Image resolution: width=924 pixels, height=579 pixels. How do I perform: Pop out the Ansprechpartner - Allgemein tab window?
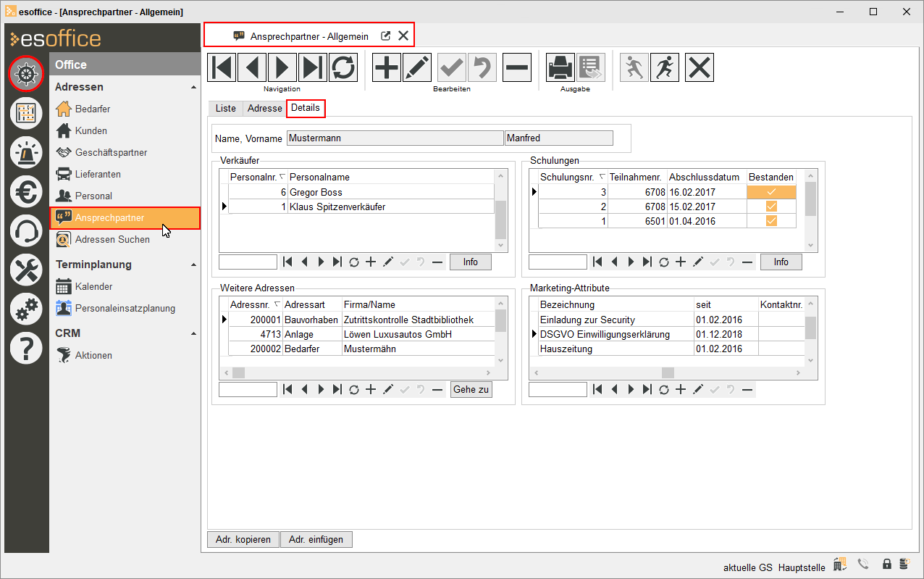coord(386,36)
